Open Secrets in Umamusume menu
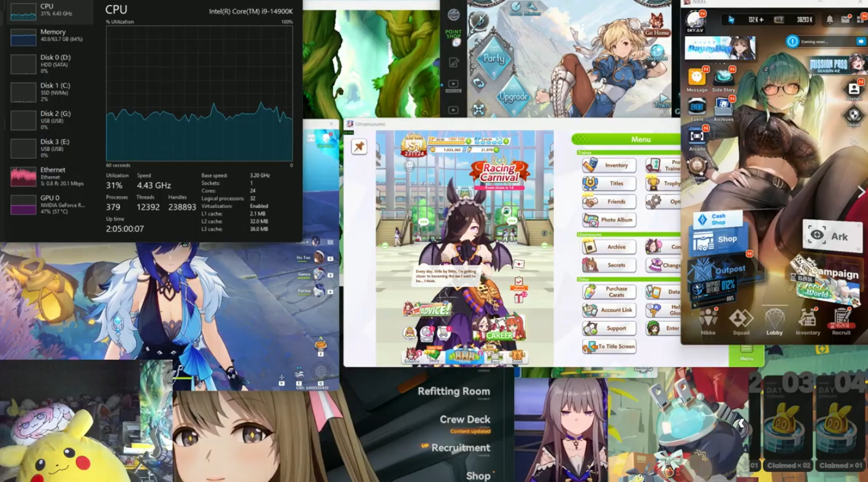The image size is (868, 482). point(609,265)
